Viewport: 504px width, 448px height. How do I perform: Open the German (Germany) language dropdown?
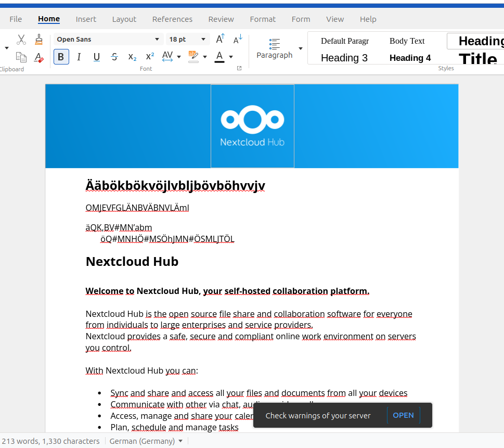180,441
